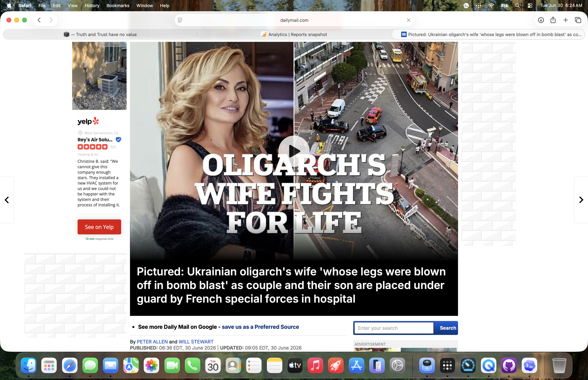588x380 pixels.
Task: Add a new tab with the plus icon
Action: (x=566, y=20)
